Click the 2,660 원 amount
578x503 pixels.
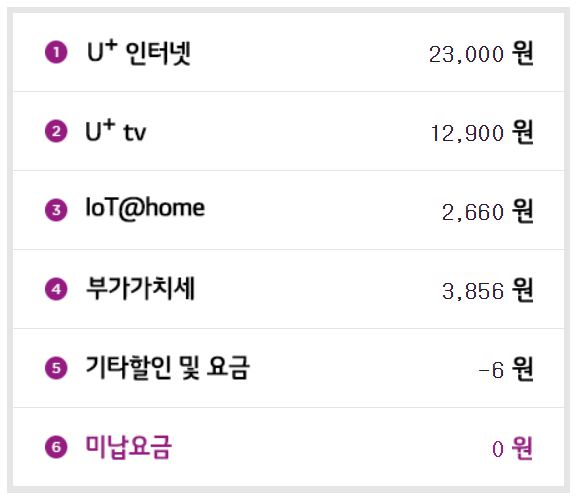[x=487, y=212]
